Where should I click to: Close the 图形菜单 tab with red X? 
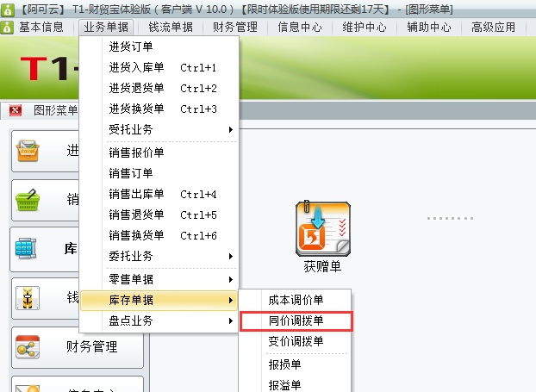click(x=15, y=110)
